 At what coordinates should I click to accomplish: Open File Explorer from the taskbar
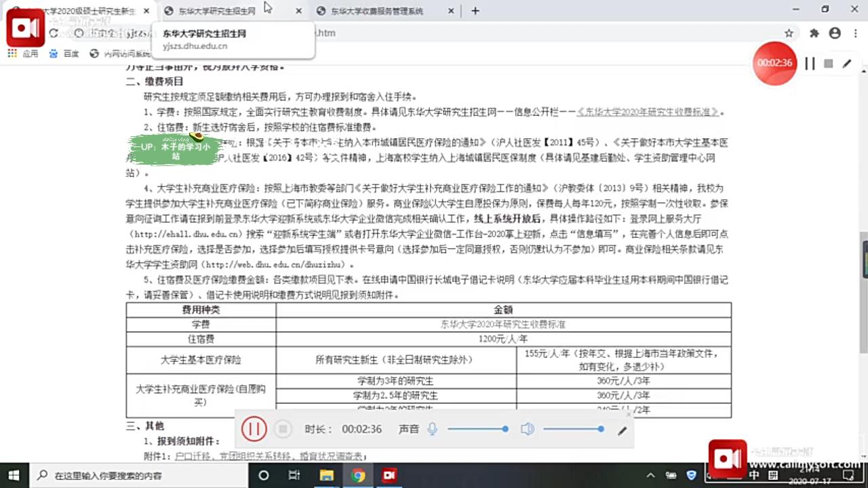pyautogui.click(x=326, y=475)
